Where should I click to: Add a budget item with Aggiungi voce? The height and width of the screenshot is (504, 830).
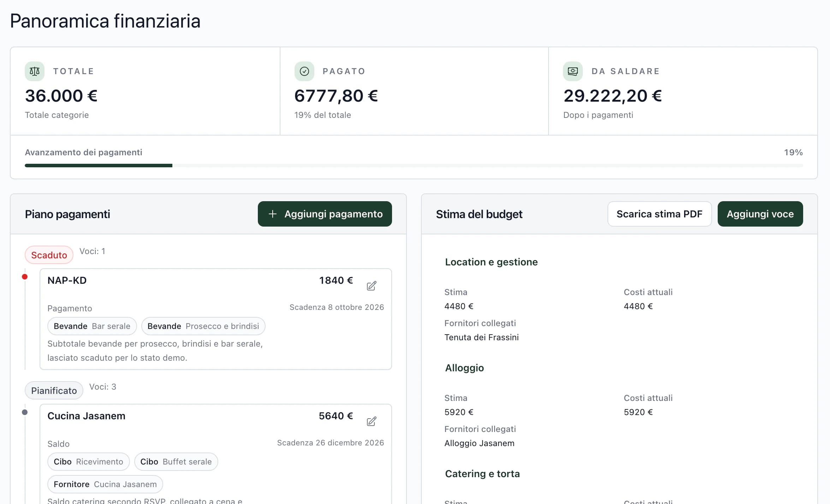click(x=760, y=214)
